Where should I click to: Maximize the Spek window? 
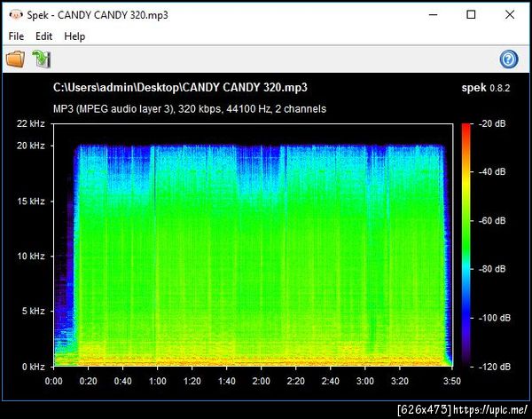pyautogui.click(x=471, y=14)
